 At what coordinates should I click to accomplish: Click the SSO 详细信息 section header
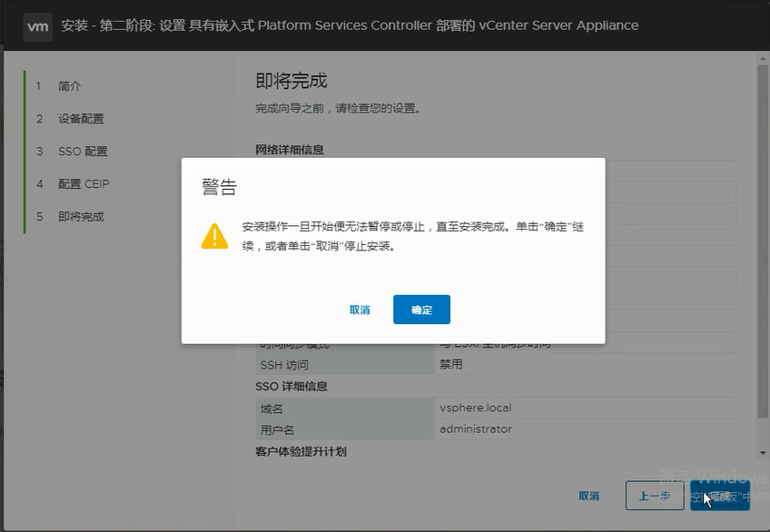291,386
